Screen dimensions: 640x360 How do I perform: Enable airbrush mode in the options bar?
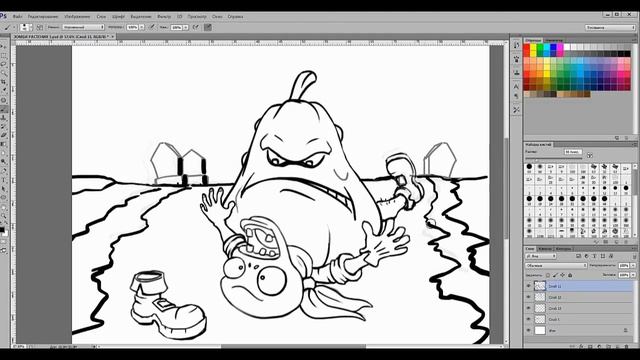click(x=196, y=27)
